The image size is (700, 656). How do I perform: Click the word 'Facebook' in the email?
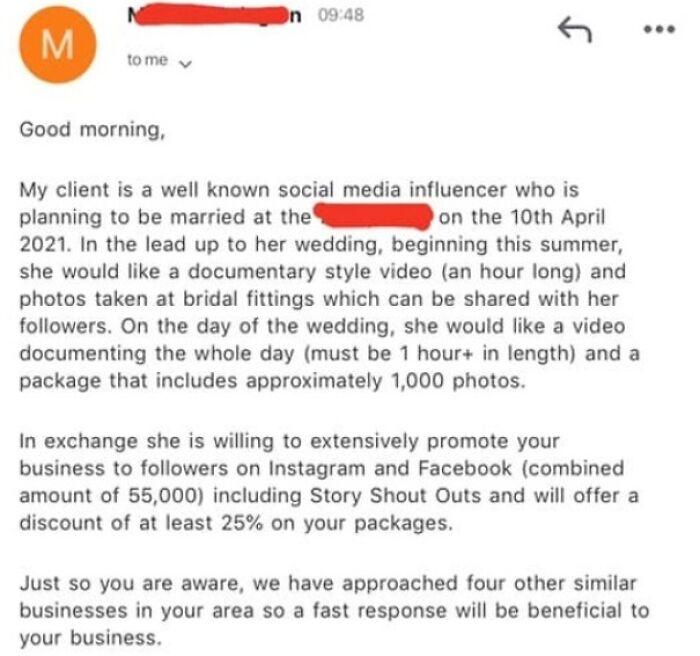[464, 468]
